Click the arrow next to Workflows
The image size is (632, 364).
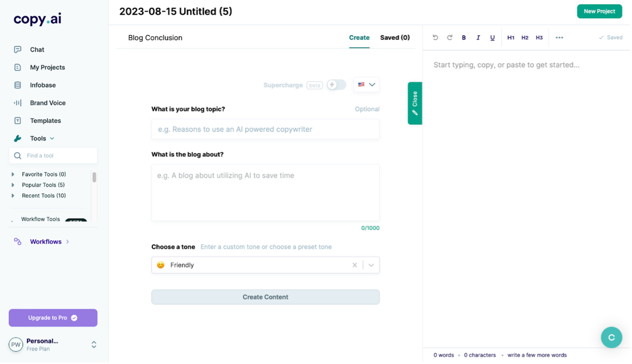pos(68,242)
